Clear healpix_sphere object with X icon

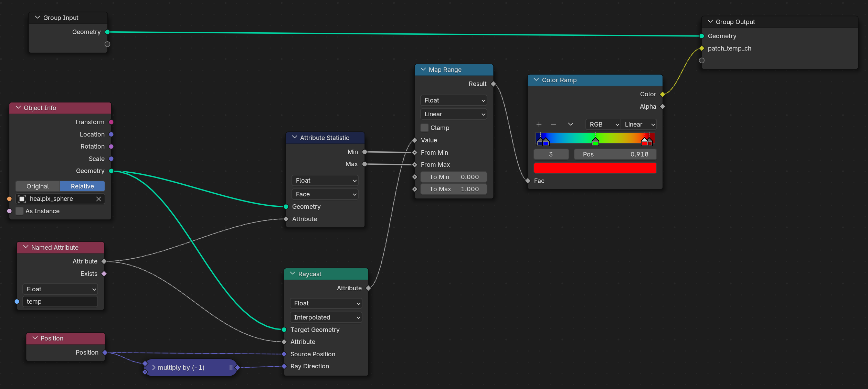[98, 199]
